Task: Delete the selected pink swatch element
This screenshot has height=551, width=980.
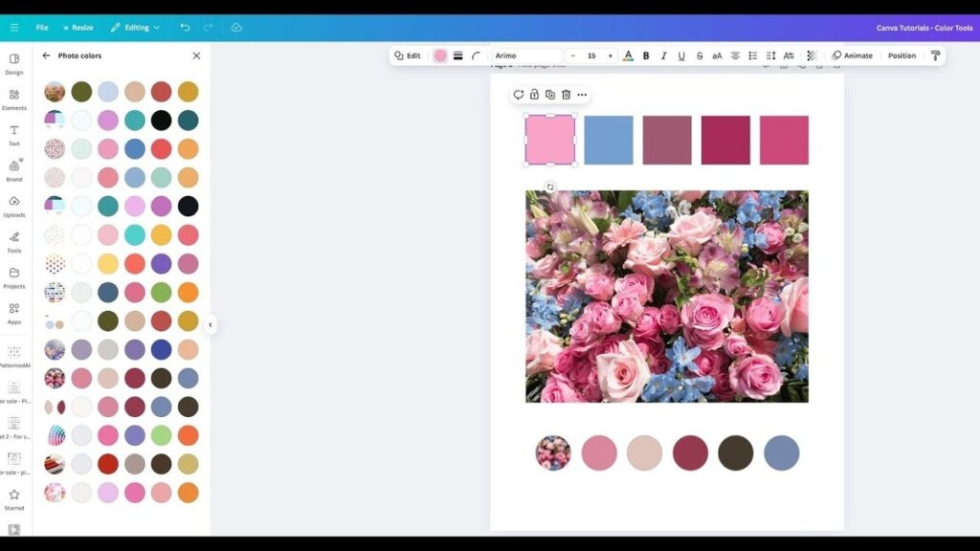Action: (x=565, y=95)
